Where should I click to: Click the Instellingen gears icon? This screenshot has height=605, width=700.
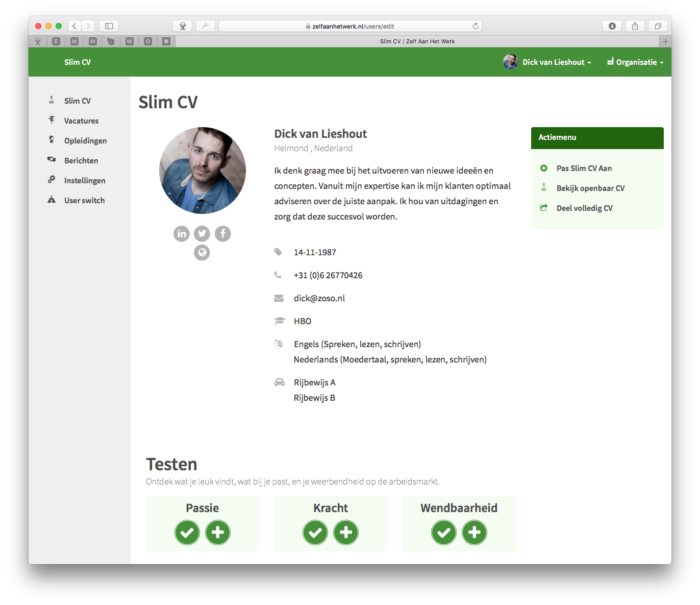tap(52, 180)
